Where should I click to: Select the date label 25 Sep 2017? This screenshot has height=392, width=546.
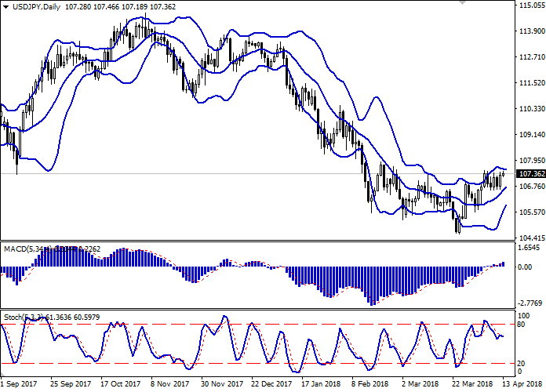(71, 384)
